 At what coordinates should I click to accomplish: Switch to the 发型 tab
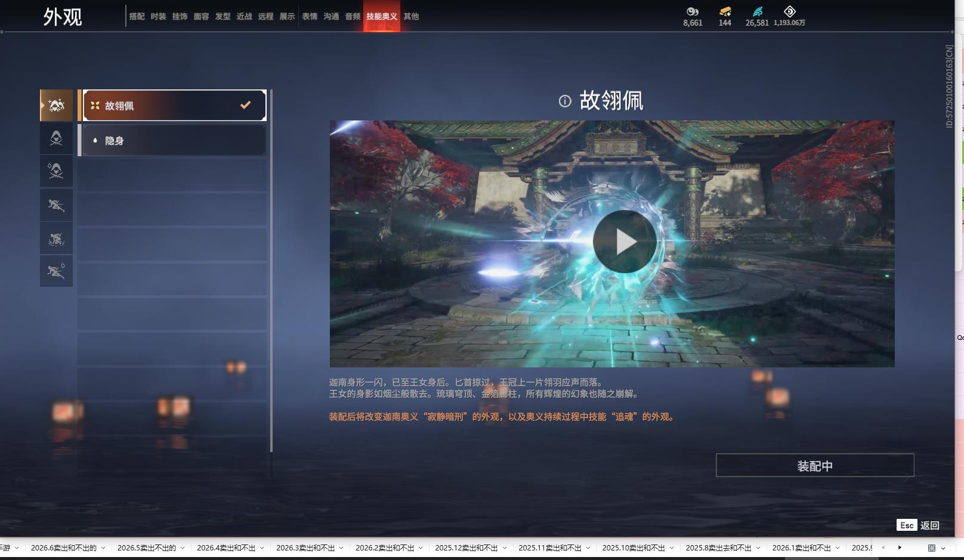coord(223,16)
